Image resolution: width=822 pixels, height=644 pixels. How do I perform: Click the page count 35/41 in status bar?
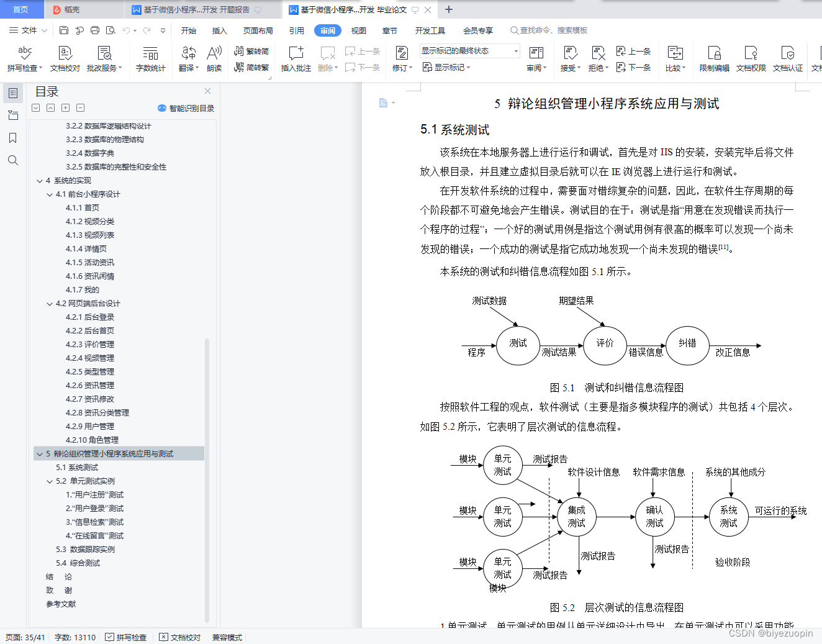[25, 637]
